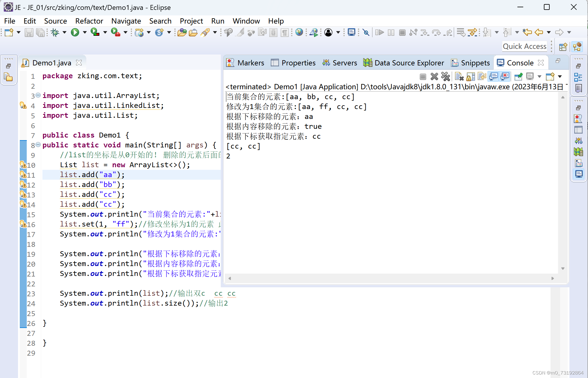Open the Project menu
588x378 pixels.
pyautogui.click(x=191, y=21)
